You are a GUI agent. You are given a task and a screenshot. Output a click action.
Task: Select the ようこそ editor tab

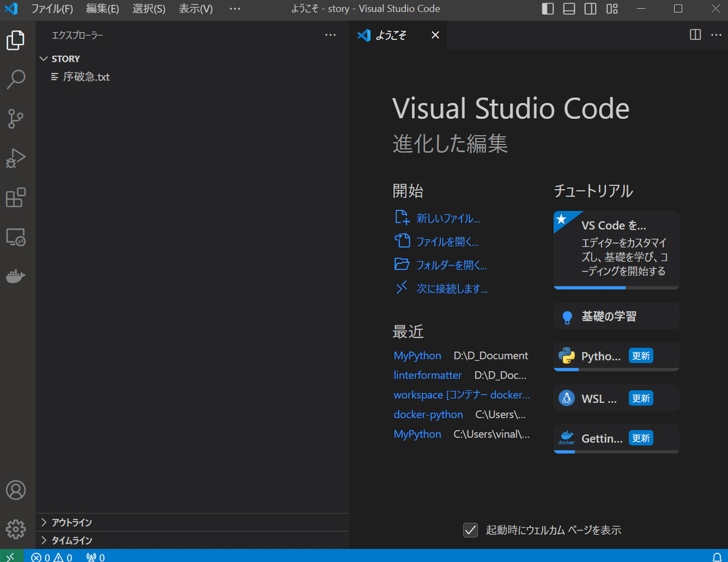tap(398, 35)
